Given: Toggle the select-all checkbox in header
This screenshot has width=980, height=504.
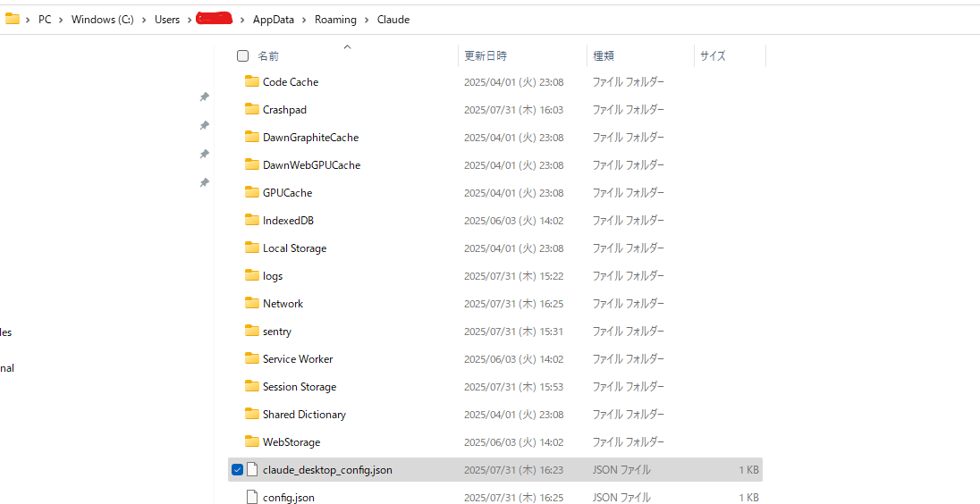Looking at the screenshot, I should (x=242, y=55).
